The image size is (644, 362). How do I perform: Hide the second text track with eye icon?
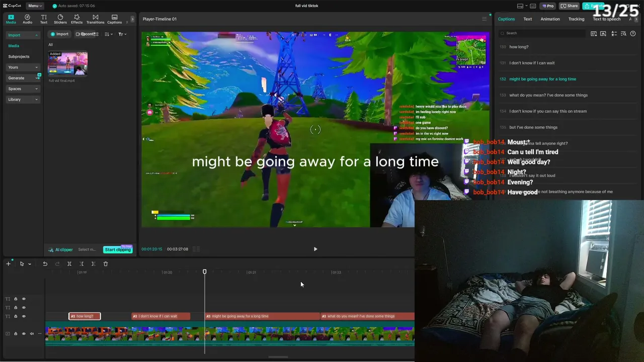(x=24, y=308)
